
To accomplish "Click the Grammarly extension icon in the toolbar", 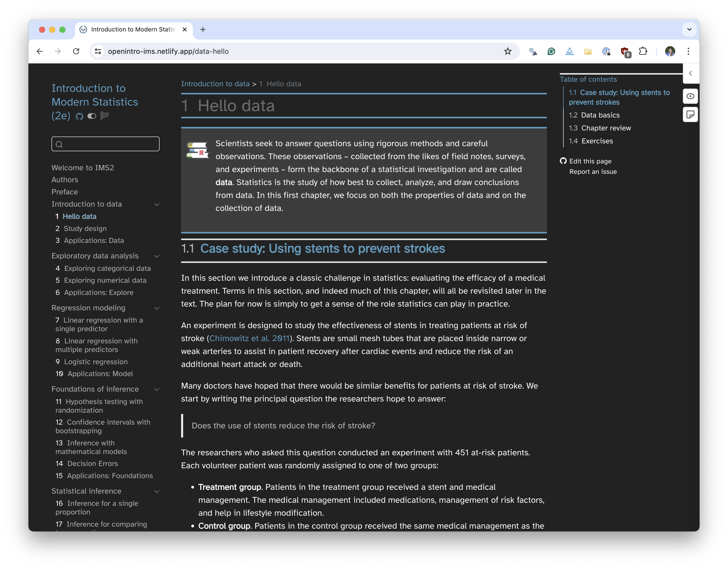I will (x=551, y=51).
